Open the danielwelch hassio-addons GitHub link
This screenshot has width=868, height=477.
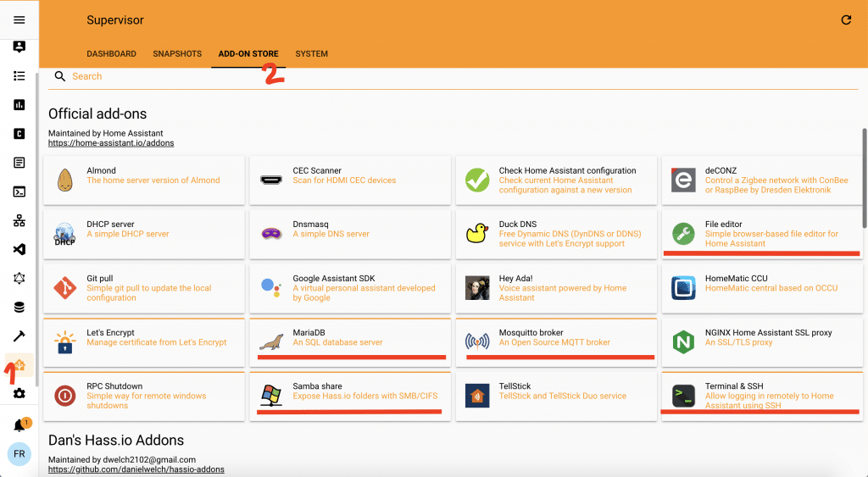pyautogui.click(x=136, y=469)
